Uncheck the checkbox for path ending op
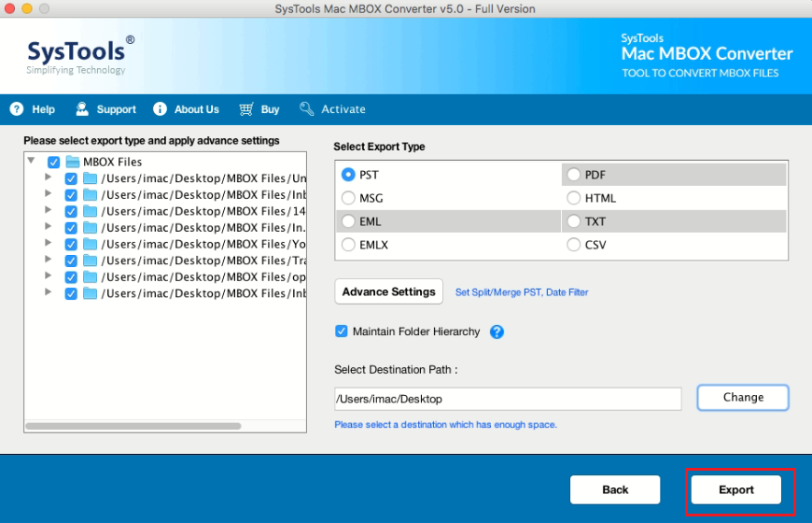Viewport: 812px width, 523px height. pos(71,277)
